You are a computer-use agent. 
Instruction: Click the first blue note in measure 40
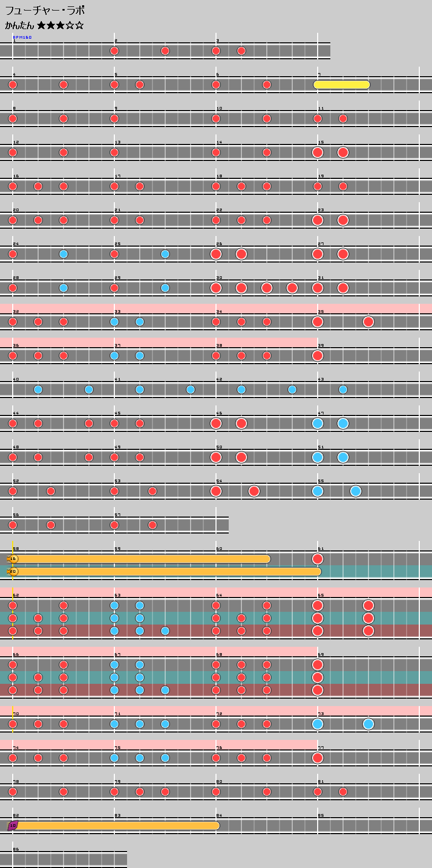point(38,390)
